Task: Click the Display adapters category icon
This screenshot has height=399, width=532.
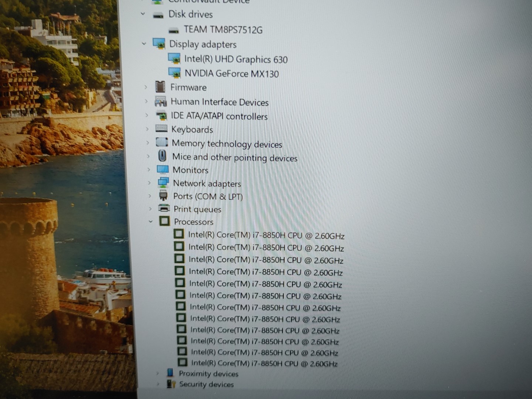Action: (159, 44)
